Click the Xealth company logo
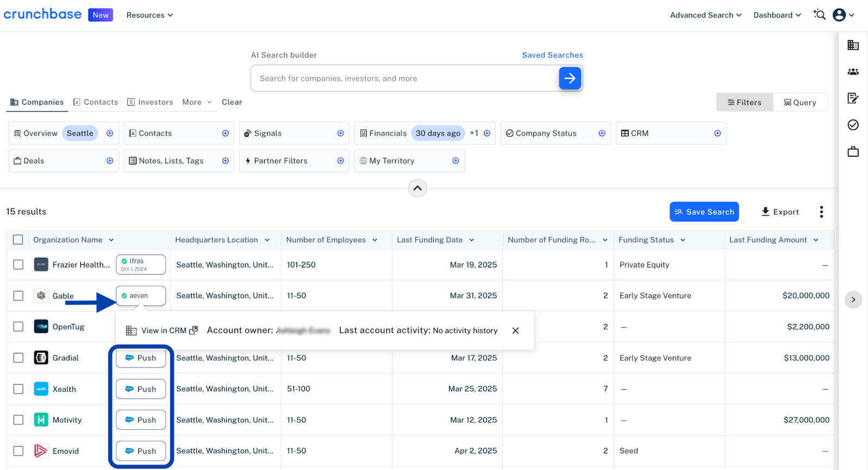The width and height of the screenshot is (868, 470). [x=41, y=389]
